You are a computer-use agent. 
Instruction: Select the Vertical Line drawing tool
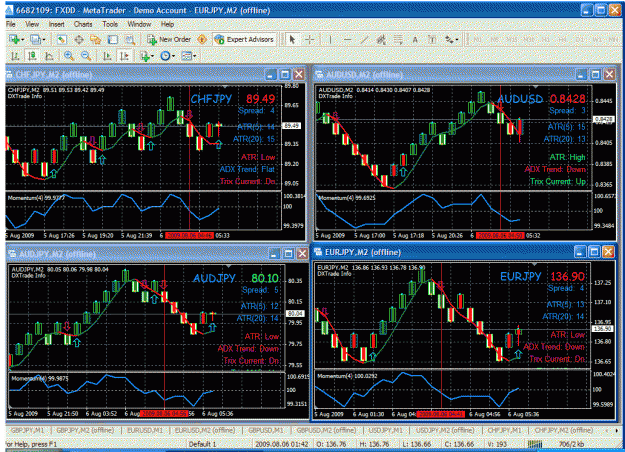(x=330, y=39)
